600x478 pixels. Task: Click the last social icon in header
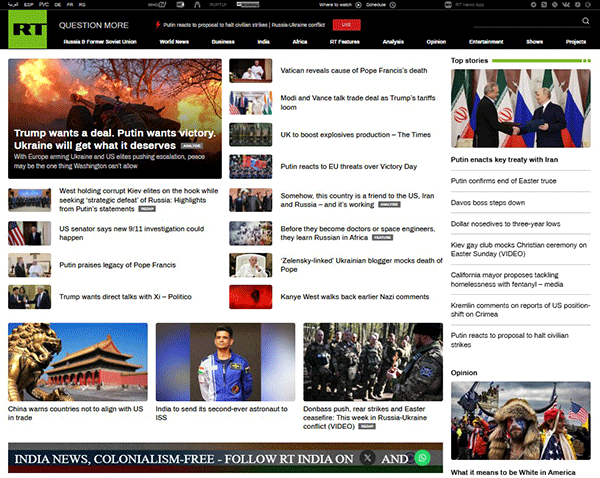588,5
